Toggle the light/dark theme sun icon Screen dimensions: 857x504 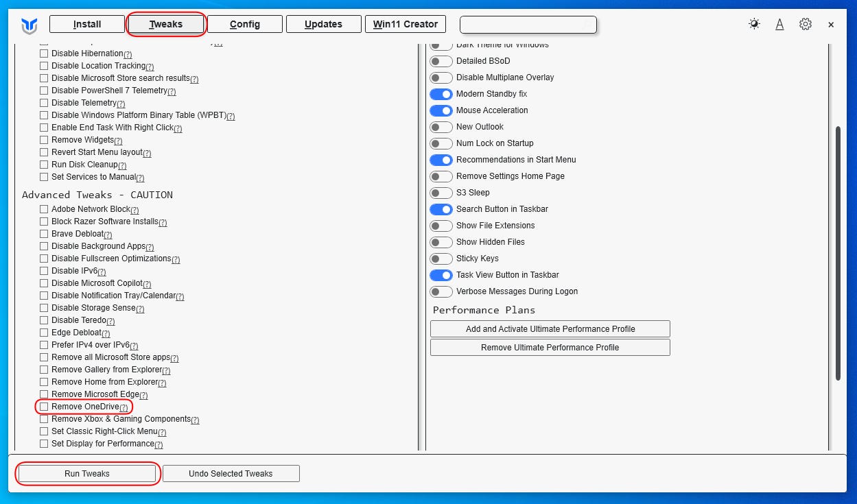coord(754,24)
